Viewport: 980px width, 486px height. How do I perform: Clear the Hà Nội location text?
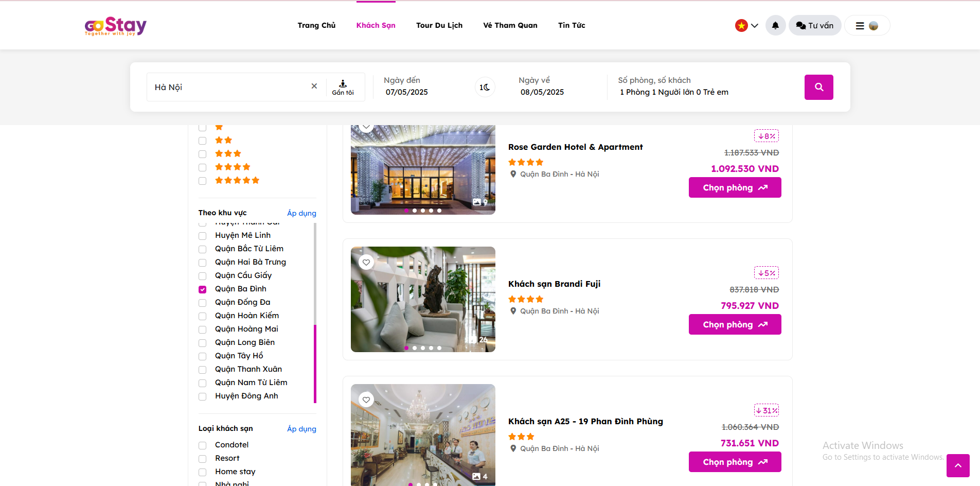[314, 86]
